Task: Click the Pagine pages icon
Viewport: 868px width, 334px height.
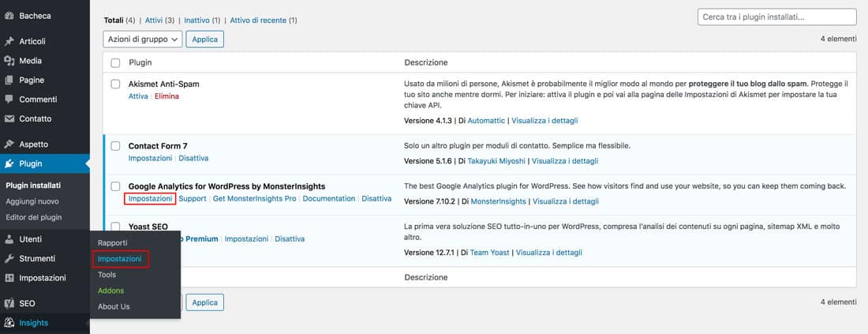Action: 9,81
